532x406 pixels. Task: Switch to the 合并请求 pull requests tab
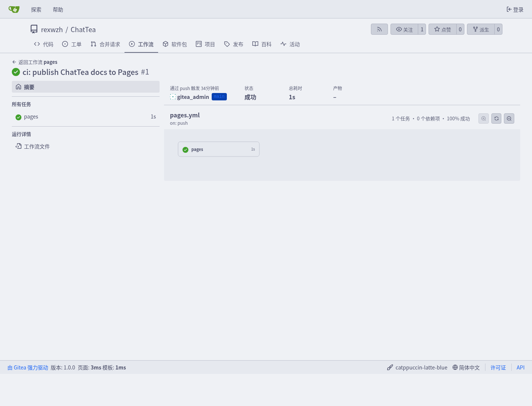[x=105, y=44]
